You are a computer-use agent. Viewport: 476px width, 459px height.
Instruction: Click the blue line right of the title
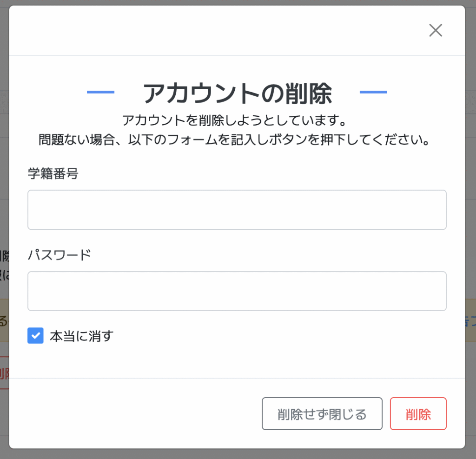pos(373,92)
